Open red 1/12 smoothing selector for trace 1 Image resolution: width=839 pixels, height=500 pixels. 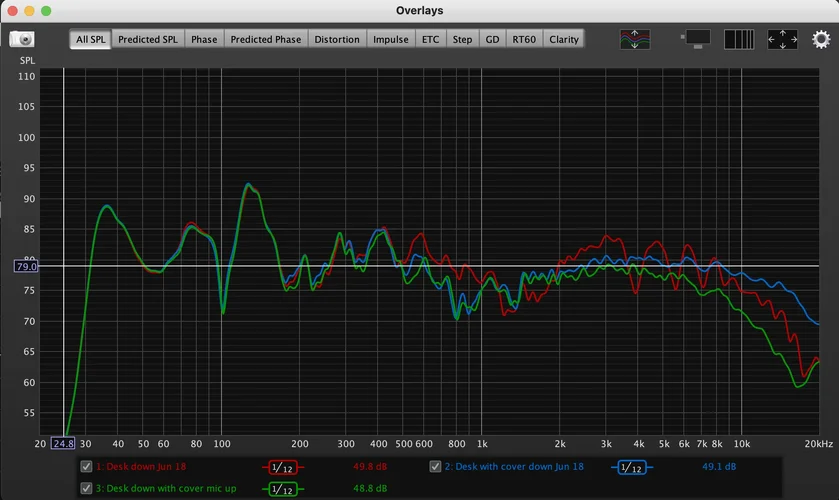tap(281, 467)
